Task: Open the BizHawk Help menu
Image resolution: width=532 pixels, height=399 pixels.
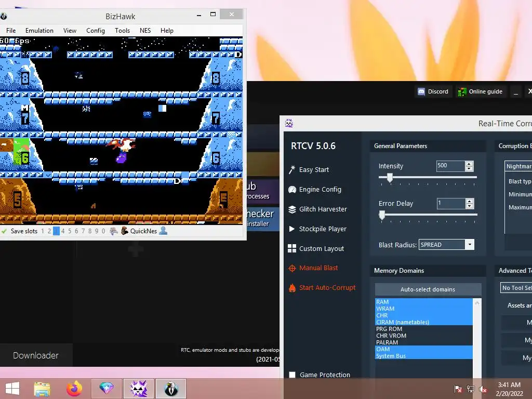Action: tap(167, 31)
